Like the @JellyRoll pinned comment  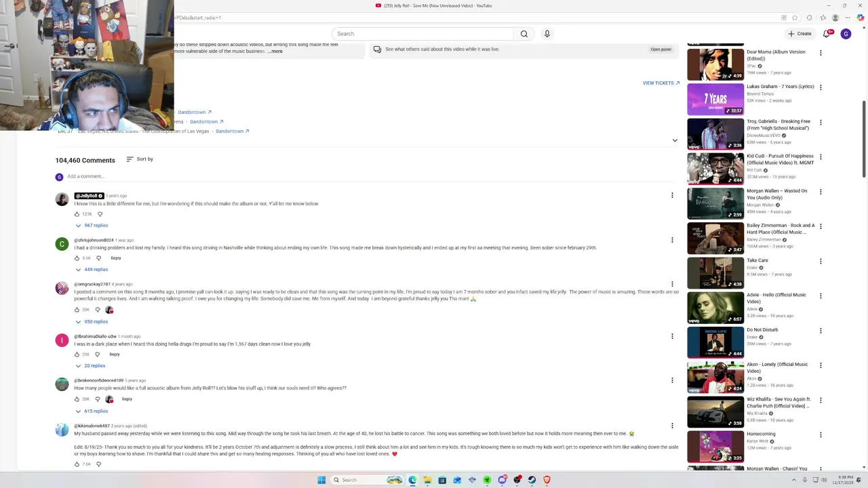point(77,214)
